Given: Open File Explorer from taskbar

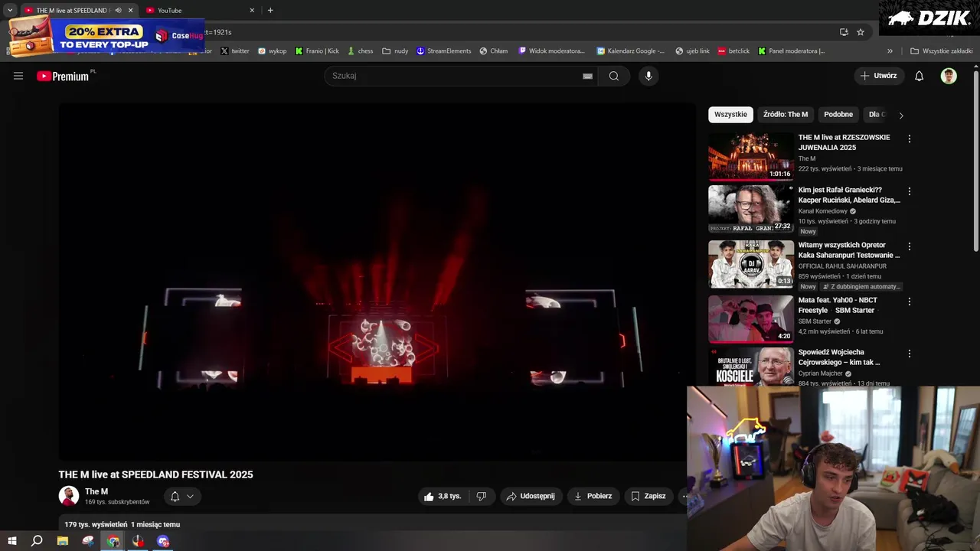Looking at the screenshot, I should [x=63, y=541].
